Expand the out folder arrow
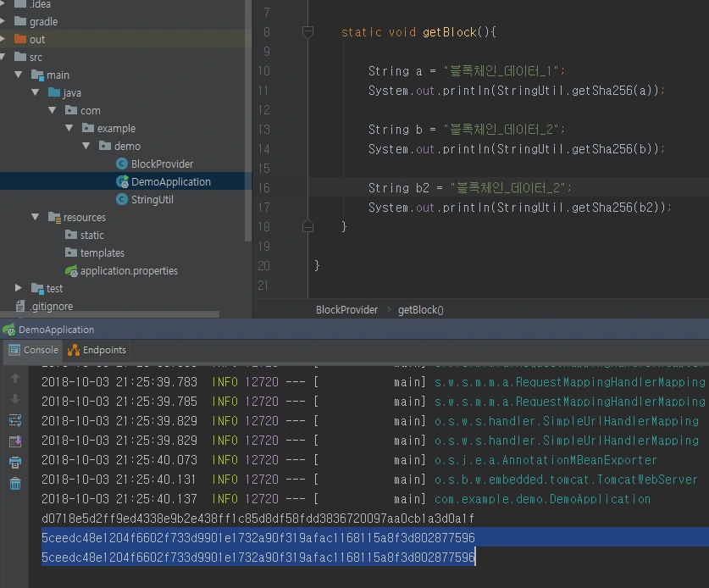The height and width of the screenshot is (588, 709). 3,39
